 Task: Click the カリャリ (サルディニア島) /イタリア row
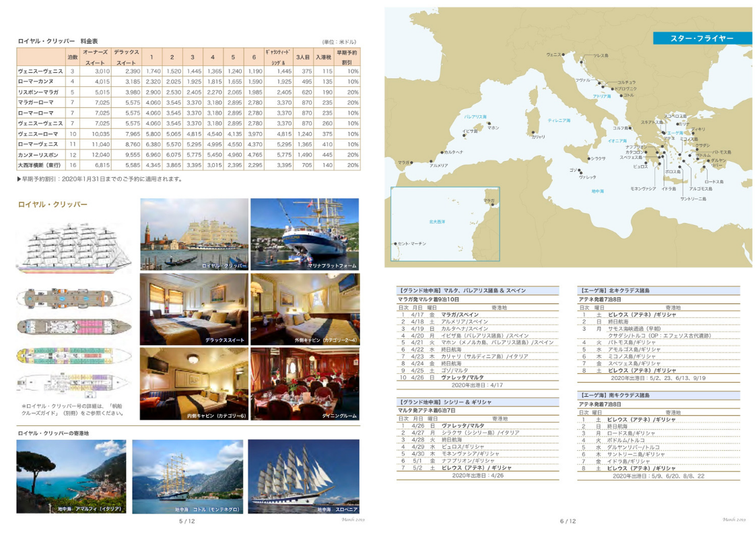(x=477, y=356)
